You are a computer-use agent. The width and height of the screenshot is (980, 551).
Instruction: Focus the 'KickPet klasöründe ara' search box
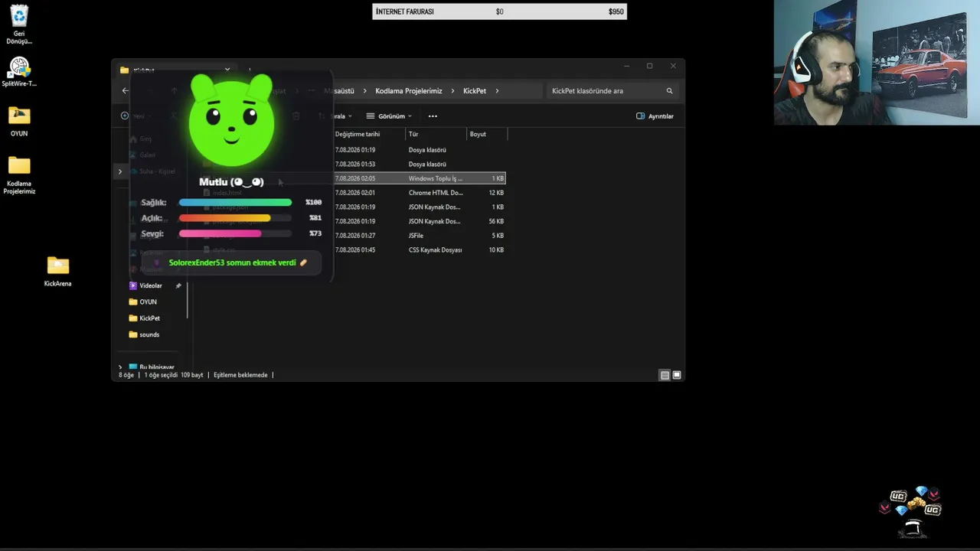612,91
